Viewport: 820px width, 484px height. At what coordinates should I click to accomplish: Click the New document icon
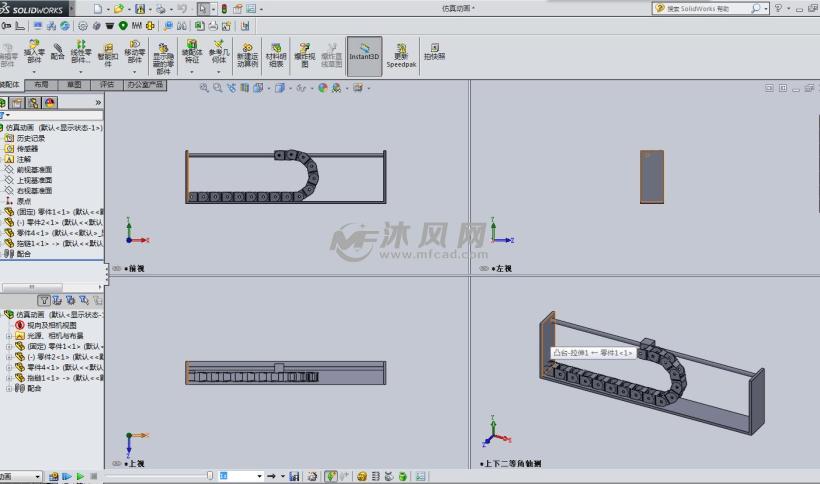tap(98, 9)
